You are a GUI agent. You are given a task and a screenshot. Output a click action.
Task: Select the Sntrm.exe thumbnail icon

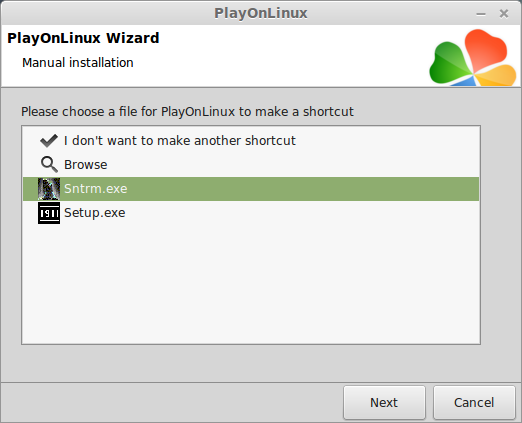tap(49, 189)
